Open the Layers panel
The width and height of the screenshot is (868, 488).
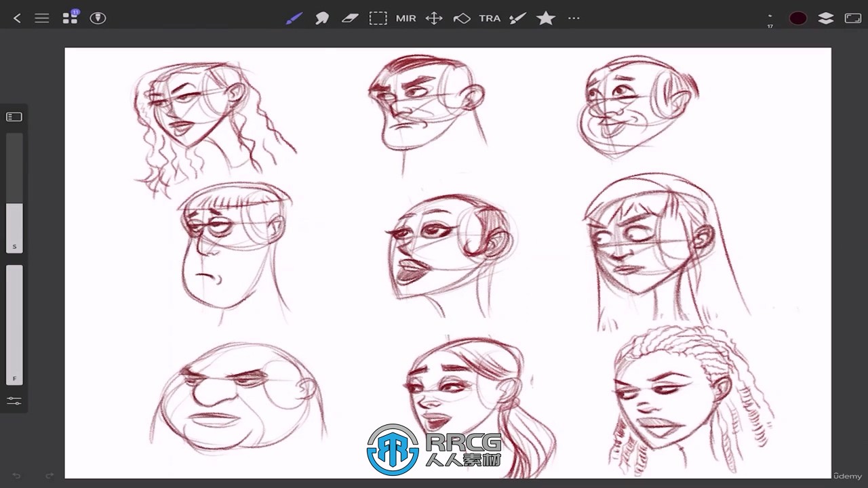click(825, 18)
